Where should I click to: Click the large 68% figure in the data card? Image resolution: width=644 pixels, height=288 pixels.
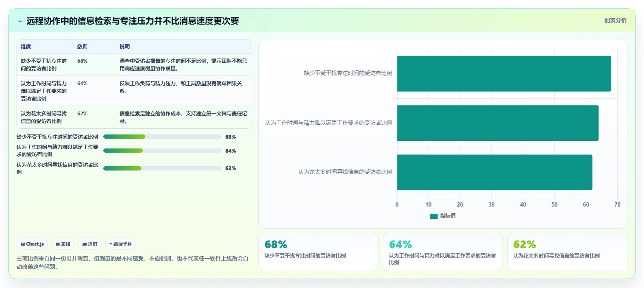pyautogui.click(x=276, y=245)
